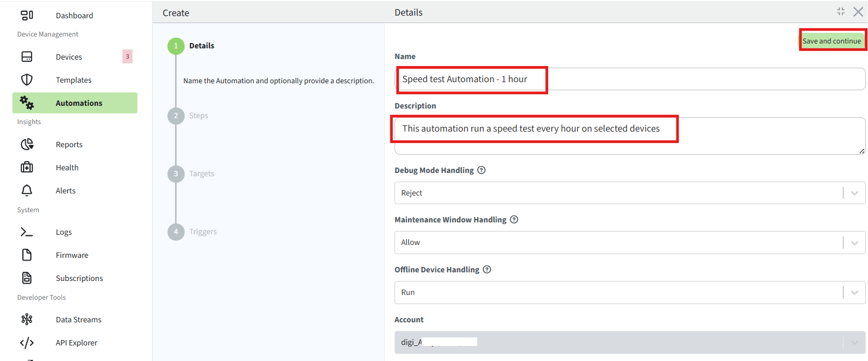Select the Reports pie chart icon
The height and width of the screenshot is (361, 868).
(x=27, y=144)
